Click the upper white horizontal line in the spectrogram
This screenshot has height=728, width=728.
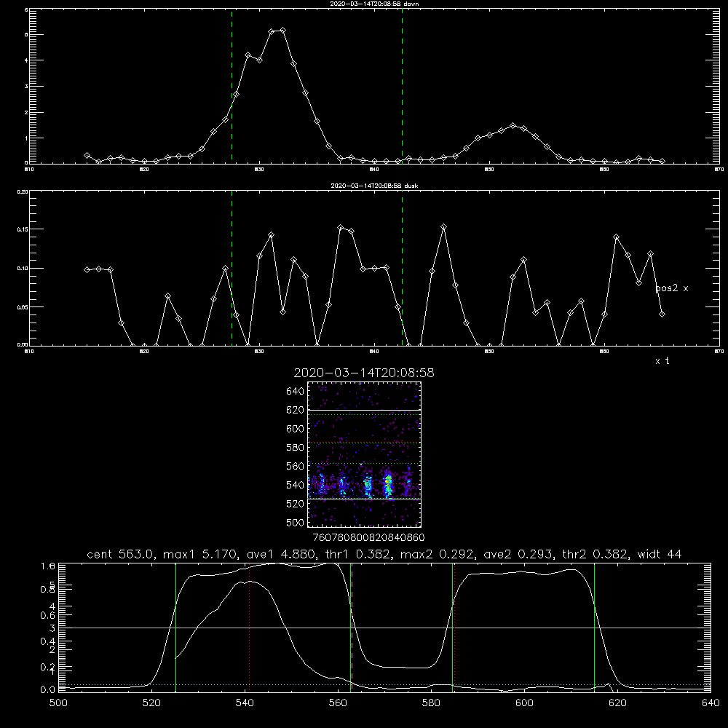[x=365, y=410]
